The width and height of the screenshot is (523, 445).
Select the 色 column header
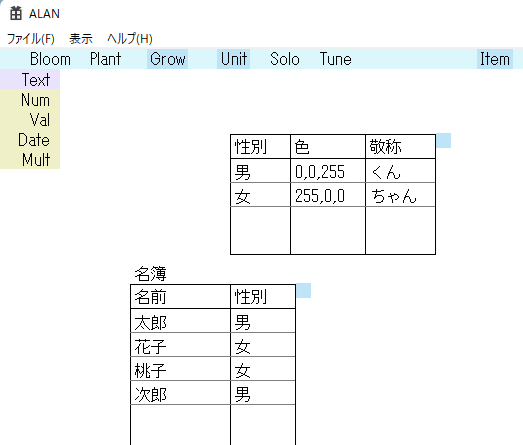click(328, 146)
